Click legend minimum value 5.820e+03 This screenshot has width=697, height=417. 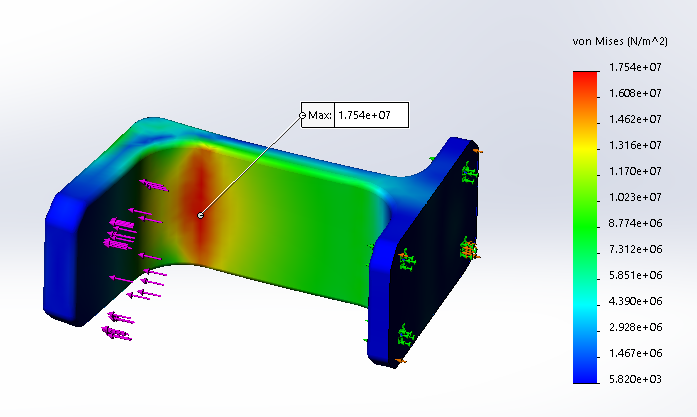point(635,379)
